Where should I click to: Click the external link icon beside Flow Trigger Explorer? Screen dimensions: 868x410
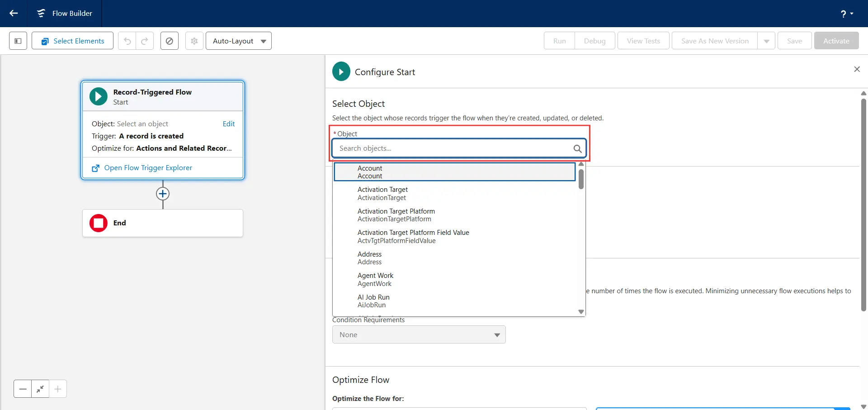[x=95, y=168]
